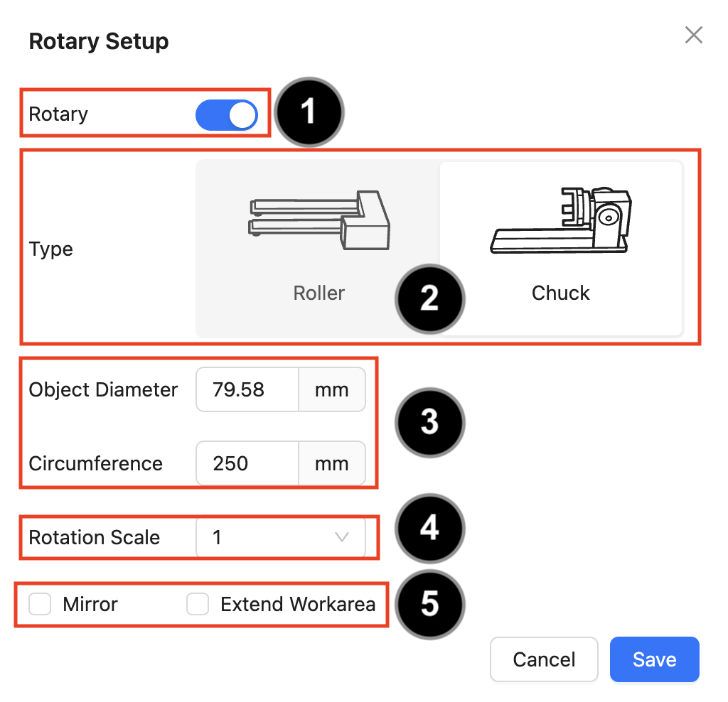728x702 pixels.
Task: Select the Chuck rotary type illustration
Action: point(561,220)
